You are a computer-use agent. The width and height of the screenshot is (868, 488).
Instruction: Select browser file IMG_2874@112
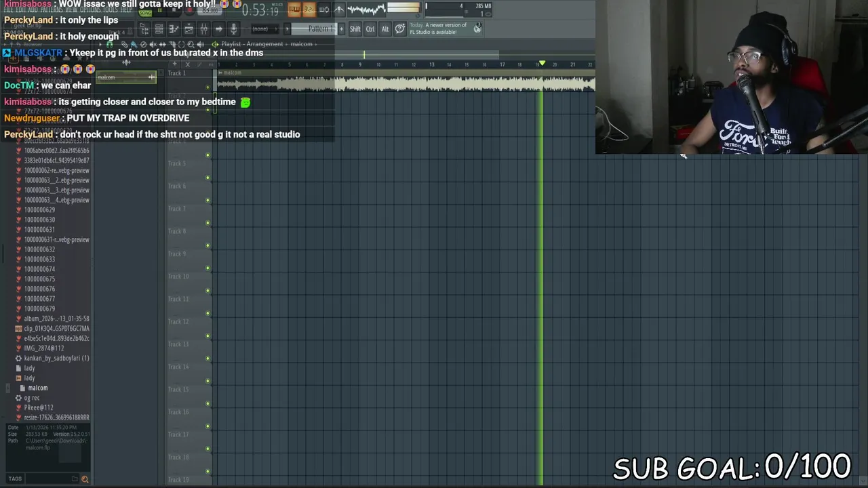[43, 348]
